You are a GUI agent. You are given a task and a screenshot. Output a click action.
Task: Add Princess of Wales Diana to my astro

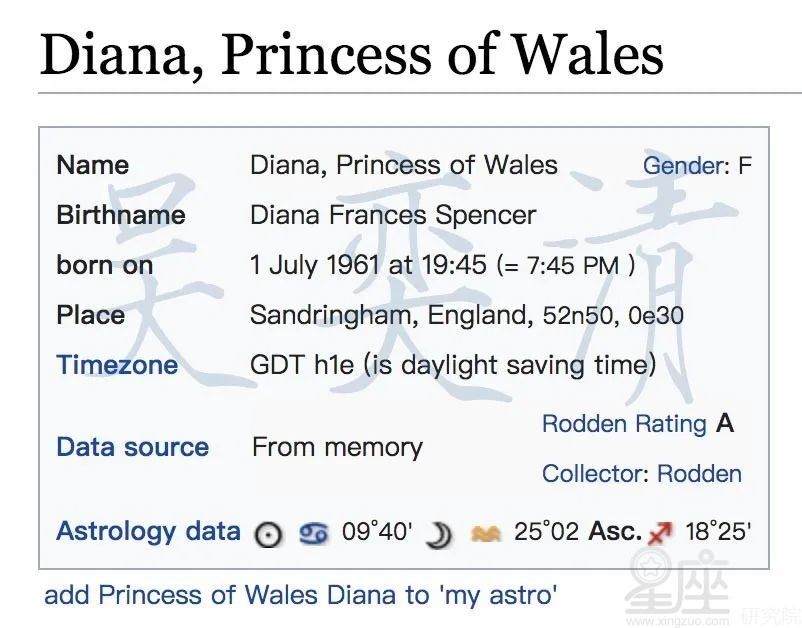coord(300,595)
